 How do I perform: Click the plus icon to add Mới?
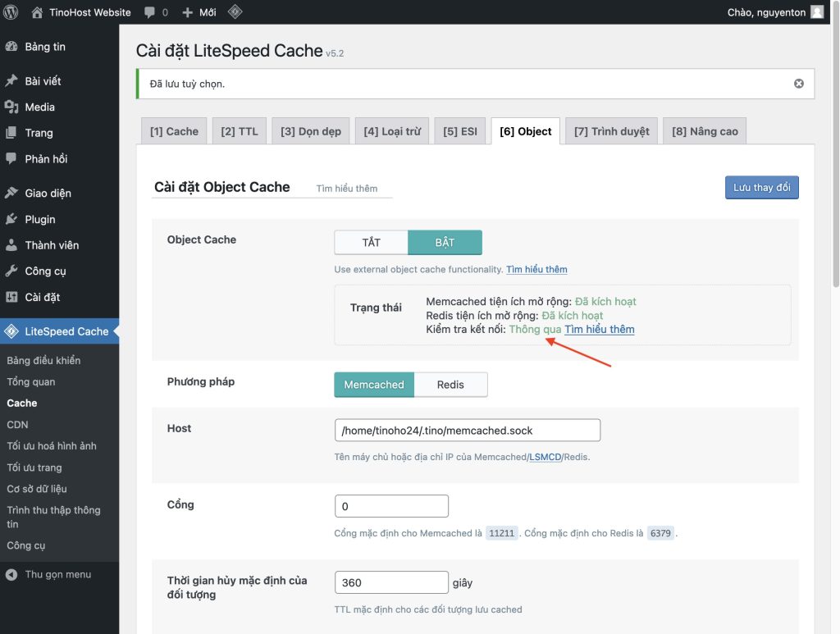click(x=187, y=12)
